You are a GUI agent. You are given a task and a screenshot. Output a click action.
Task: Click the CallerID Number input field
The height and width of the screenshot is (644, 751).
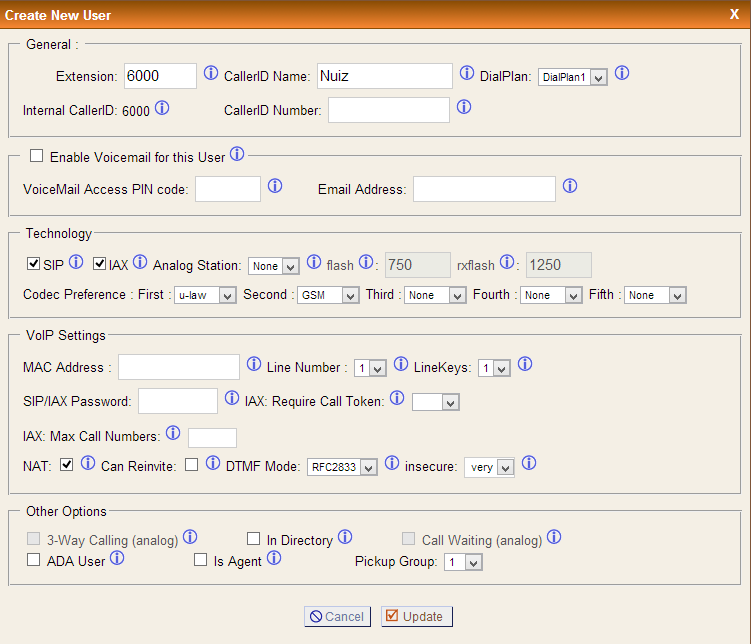point(388,110)
